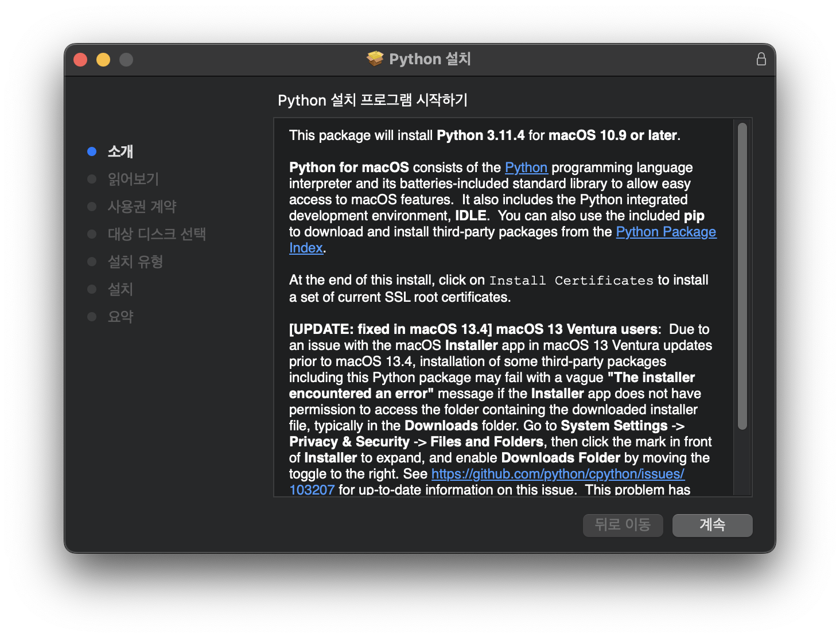Select the 설치 유형 step in sidebar
This screenshot has width=840, height=638.
click(x=135, y=262)
